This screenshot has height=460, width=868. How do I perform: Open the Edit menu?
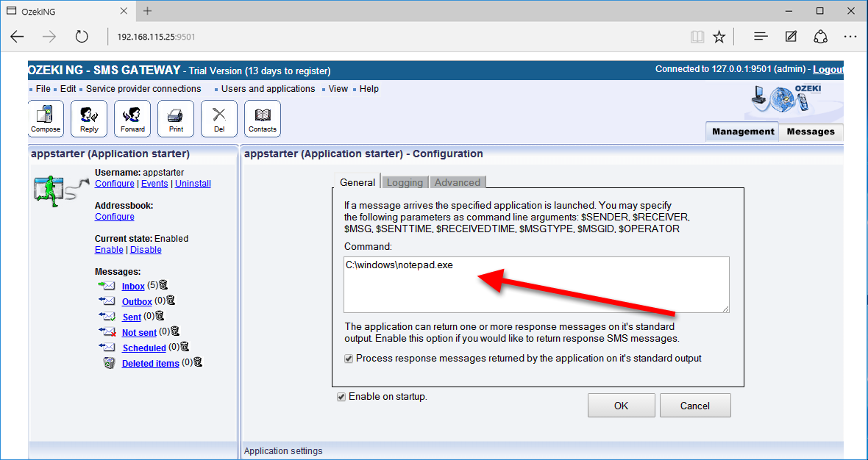click(x=68, y=89)
